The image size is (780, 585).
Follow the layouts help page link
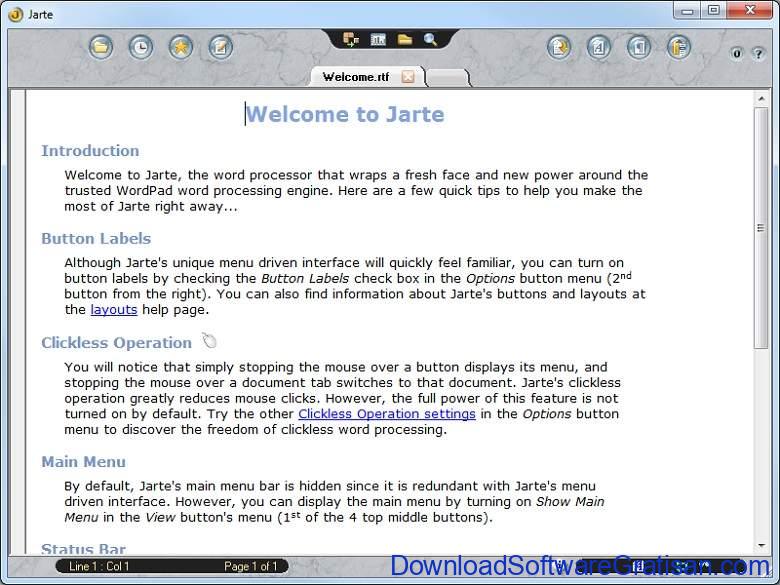coord(114,310)
